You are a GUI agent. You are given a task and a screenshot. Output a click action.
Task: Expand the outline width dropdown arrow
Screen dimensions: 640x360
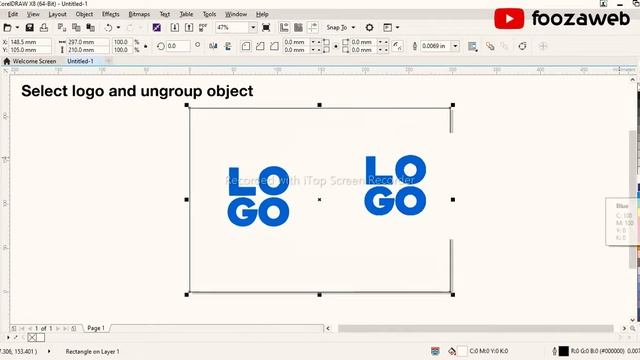point(456,46)
